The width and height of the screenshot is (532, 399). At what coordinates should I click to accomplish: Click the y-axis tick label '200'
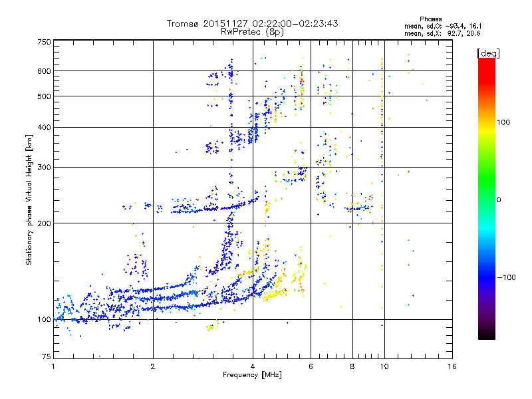coord(44,223)
